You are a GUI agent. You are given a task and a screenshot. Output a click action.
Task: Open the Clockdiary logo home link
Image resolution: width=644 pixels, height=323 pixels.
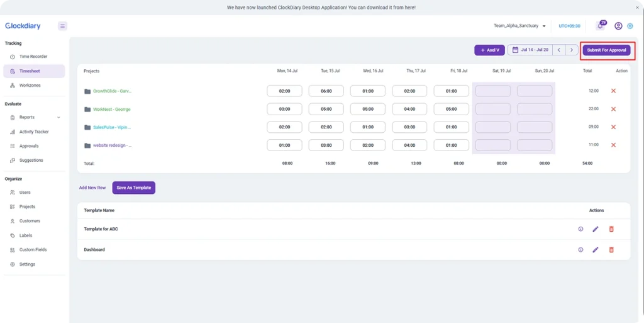click(x=23, y=26)
